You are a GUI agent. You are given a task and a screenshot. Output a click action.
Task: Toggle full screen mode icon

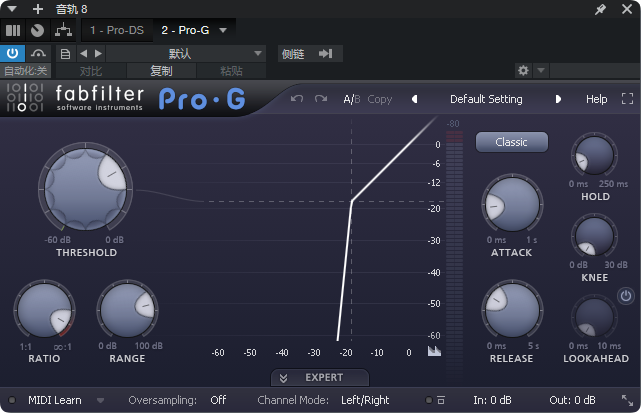pyautogui.click(x=627, y=99)
